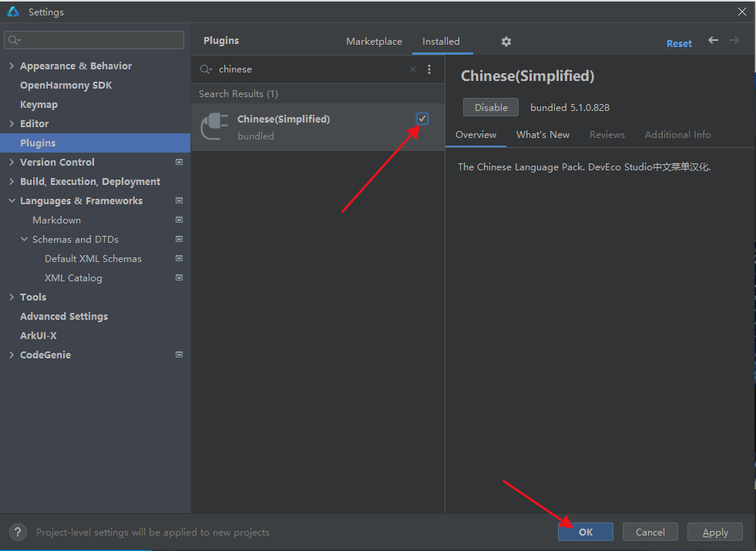
Task: Uncheck the Chinese(Simplified) plugin checkbox
Action: (x=422, y=119)
